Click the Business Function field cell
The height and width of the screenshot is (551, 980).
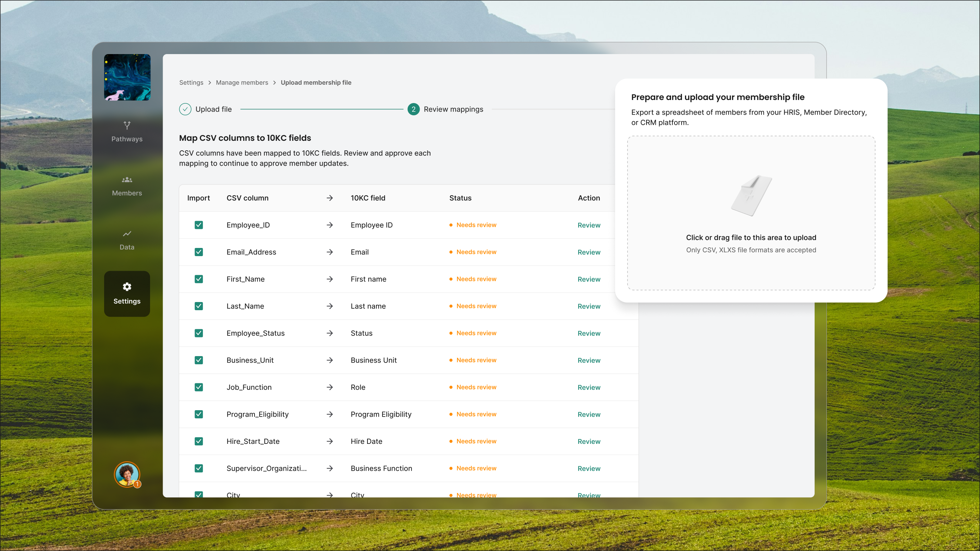tap(381, 468)
